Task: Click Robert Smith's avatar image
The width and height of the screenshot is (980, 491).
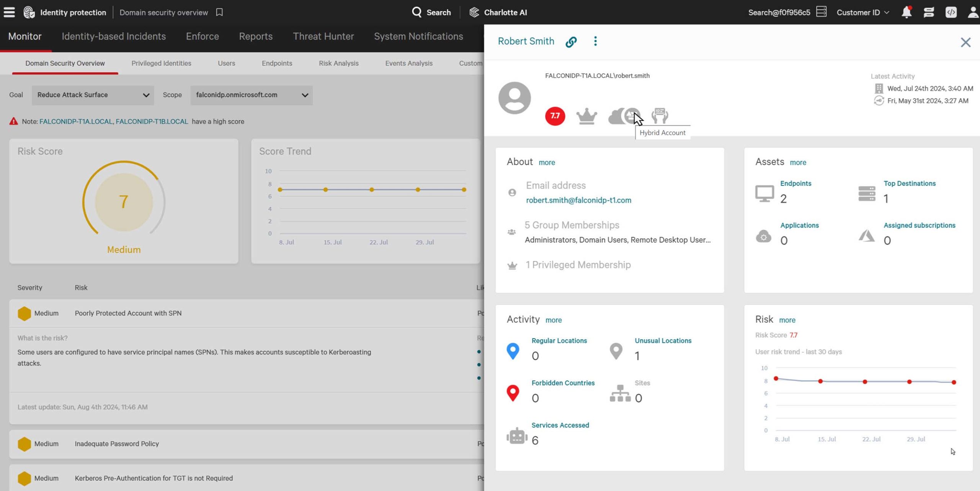Action: (514, 98)
